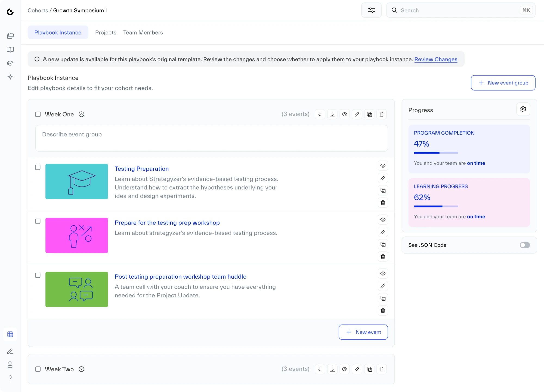Open Progress panel gear settings

click(x=523, y=109)
